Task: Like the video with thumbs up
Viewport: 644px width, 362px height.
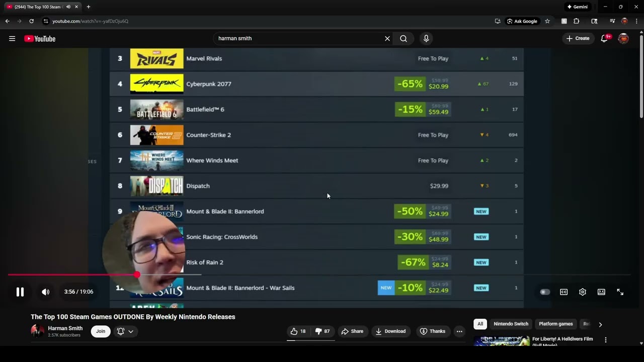Action: [x=298, y=331]
